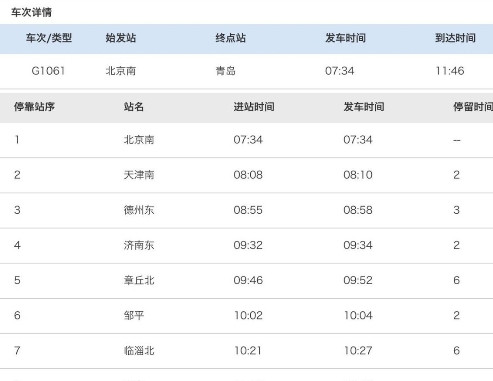Click arrival time 09:32
493x381 pixels.
248,245
